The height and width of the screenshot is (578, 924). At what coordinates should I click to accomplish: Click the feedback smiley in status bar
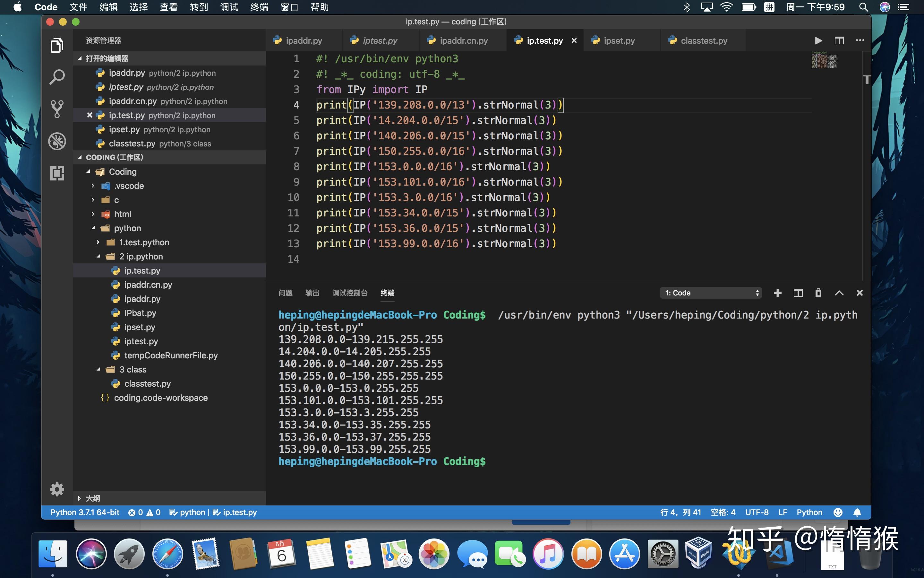point(838,512)
